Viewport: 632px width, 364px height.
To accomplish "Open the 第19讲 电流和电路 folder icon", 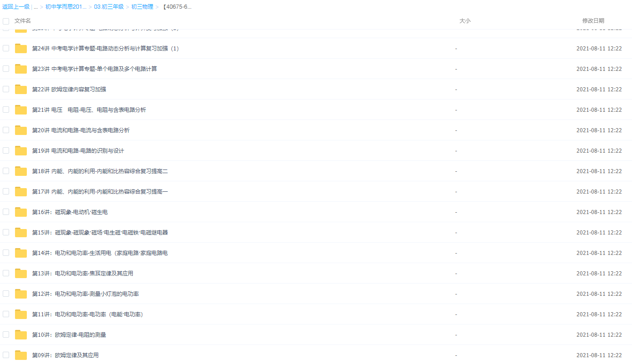I will (x=20, y=150).
